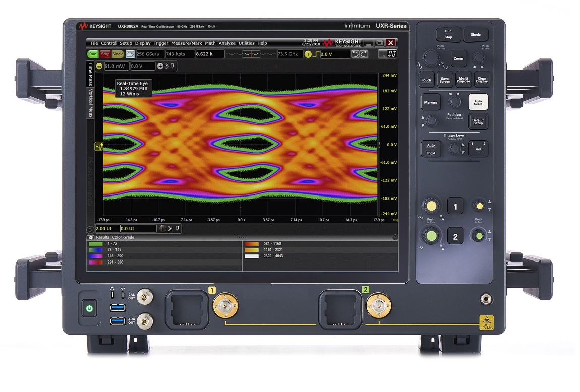Enable channel 2 with the front panel 2 button
The image size is (580, 392).
coord(455,236)
